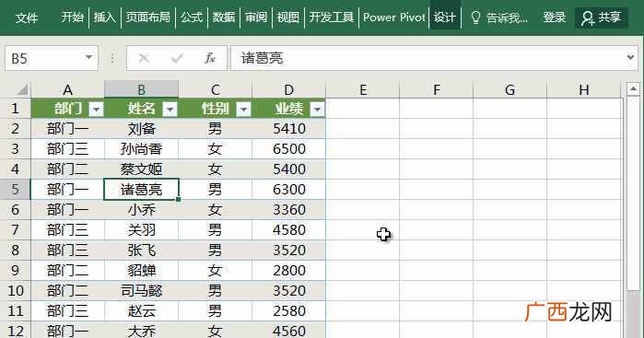Expand the formula bar chevron

coord(630,57)
